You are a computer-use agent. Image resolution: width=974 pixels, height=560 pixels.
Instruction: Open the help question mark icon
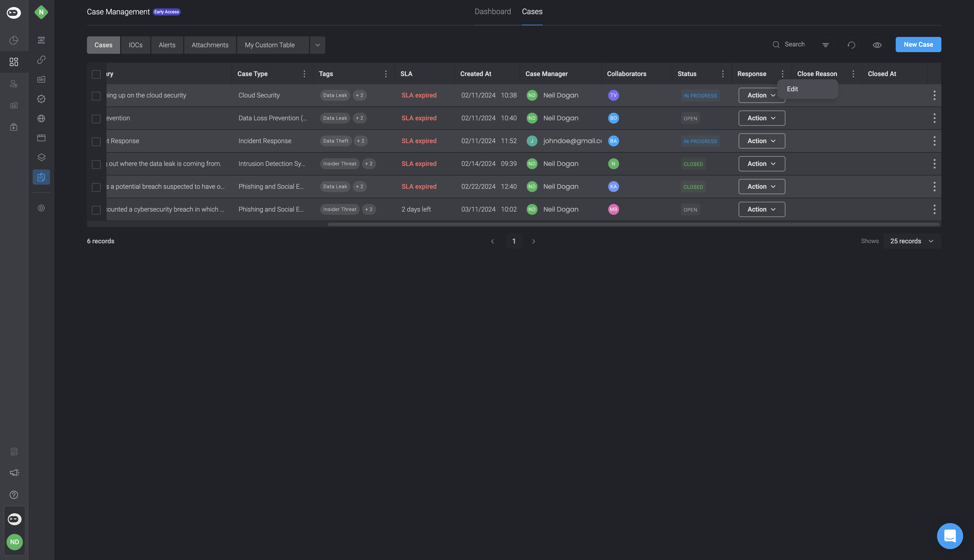click(x=14, y=495)
